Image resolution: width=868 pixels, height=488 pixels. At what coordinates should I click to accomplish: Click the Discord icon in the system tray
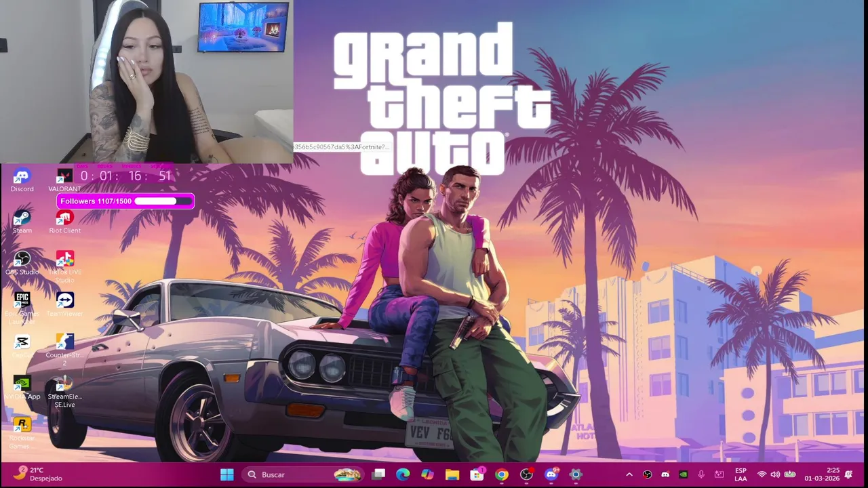pyautogui.click(x=665, y=474)
